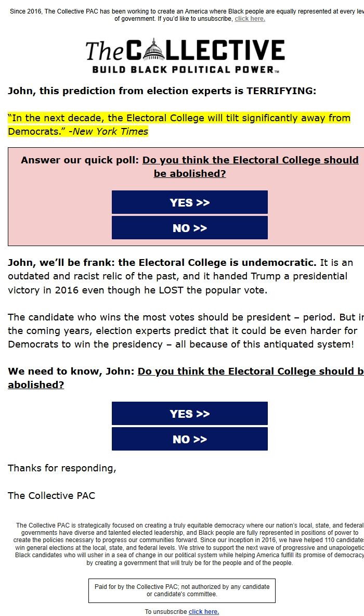The image size is (364, 616).
Task: Click the italic 'New York Times' attribution
Action: [110, 132]
